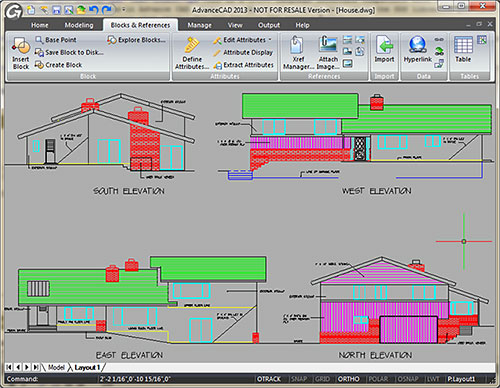Open the Manage ribbon tab
The image size is (500, 388).
point(199,25)
